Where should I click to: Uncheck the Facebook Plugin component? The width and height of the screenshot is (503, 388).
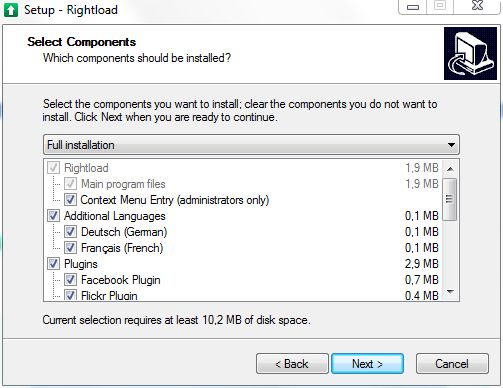pos(70,280)
